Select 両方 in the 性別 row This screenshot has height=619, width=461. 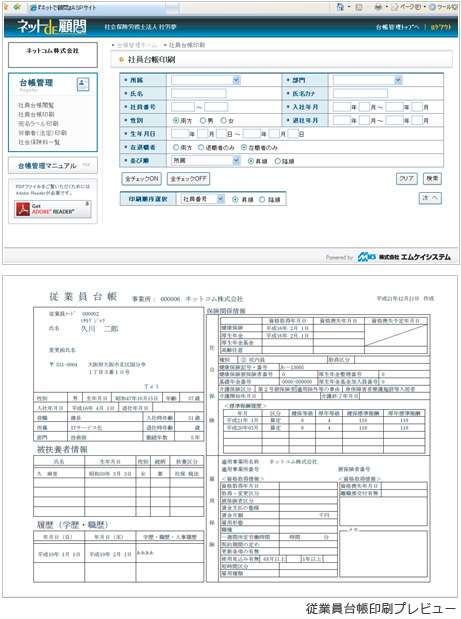click(x=176, y=120)
